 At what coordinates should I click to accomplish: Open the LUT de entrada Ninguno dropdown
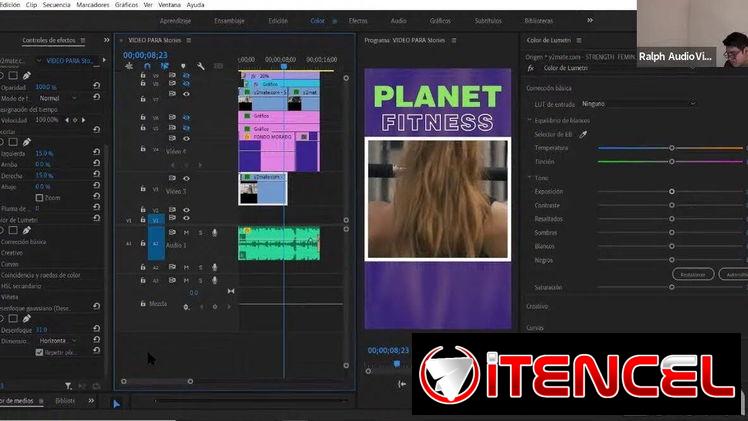click(x=638, y=103)
